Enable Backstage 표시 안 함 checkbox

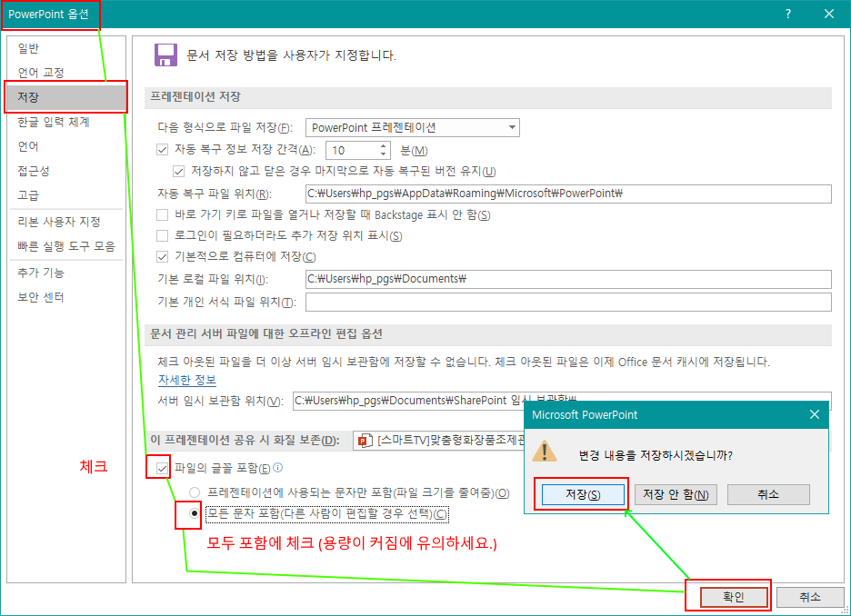[162, 214]
